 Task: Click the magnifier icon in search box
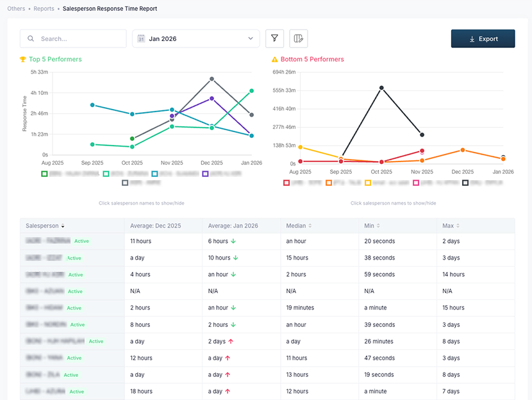point(31,38)
